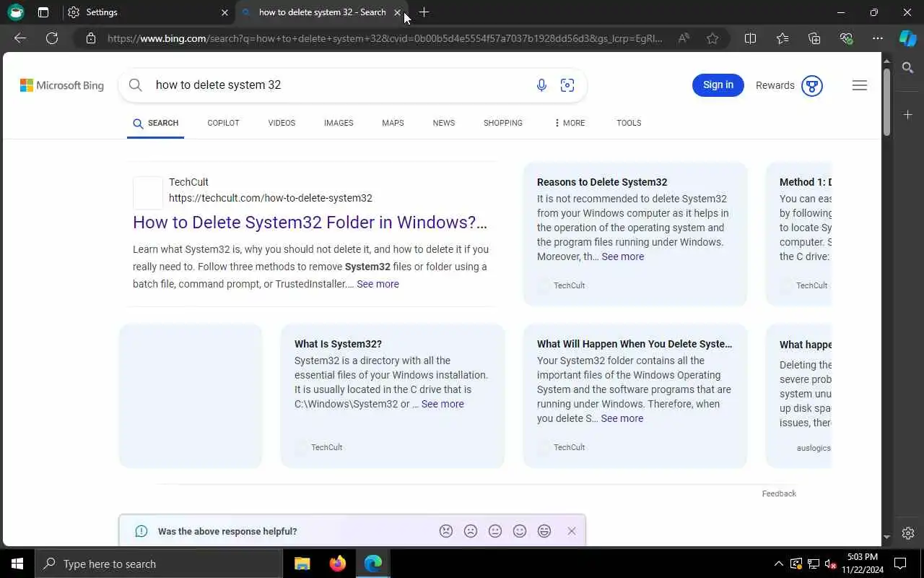Switch to the Settings tab
The height and width of the screenshot is (578, 924).
[x=148, y=12]
